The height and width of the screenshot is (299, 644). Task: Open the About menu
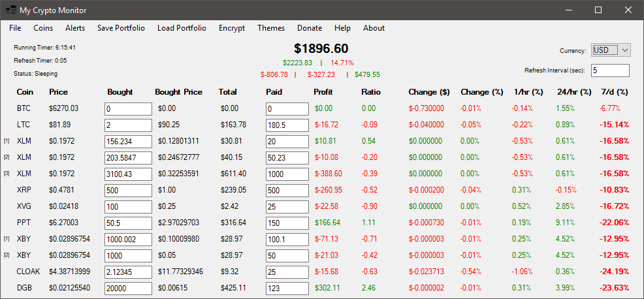374,28
